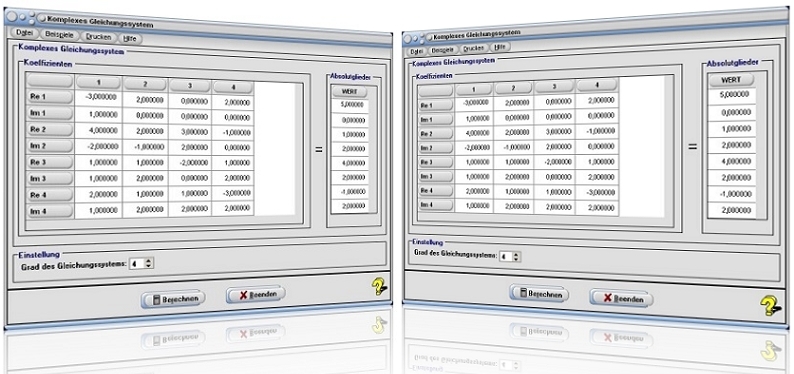
Task: Select row header Re 3 in left window
Action: point(49,162)
